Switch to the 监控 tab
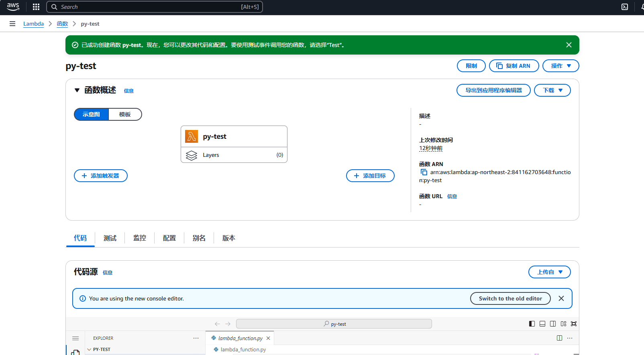644x355 pixels. pos(140,238)
